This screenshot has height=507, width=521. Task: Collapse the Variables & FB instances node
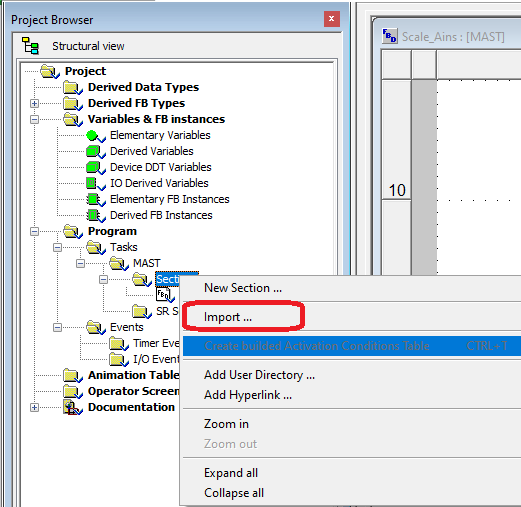point(34,119)
